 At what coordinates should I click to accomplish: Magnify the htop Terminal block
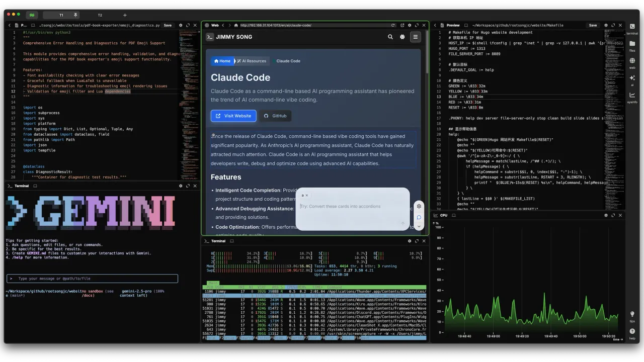pos(417,241)
